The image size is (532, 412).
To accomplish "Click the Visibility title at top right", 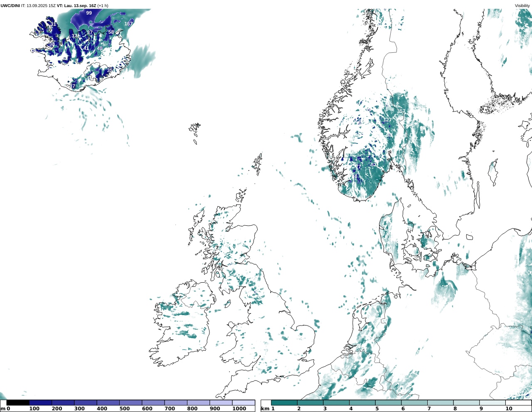I will click(x=522, y=6).
